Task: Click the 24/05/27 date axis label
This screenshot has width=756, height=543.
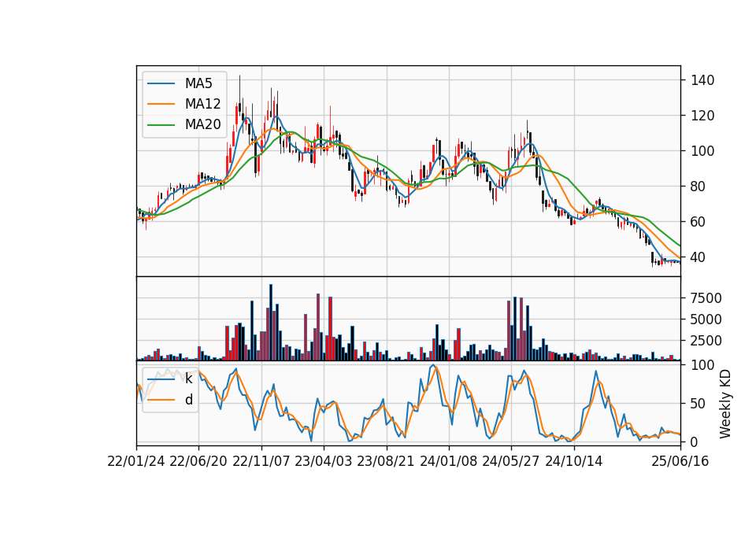Action: 511,461
